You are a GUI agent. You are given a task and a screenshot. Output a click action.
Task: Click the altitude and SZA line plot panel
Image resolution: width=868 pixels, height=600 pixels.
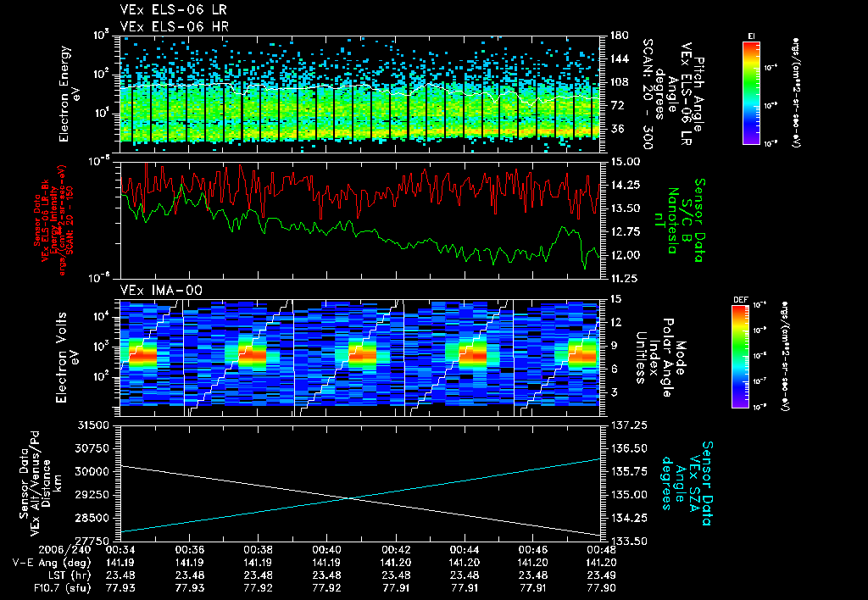tap(359, 483)
